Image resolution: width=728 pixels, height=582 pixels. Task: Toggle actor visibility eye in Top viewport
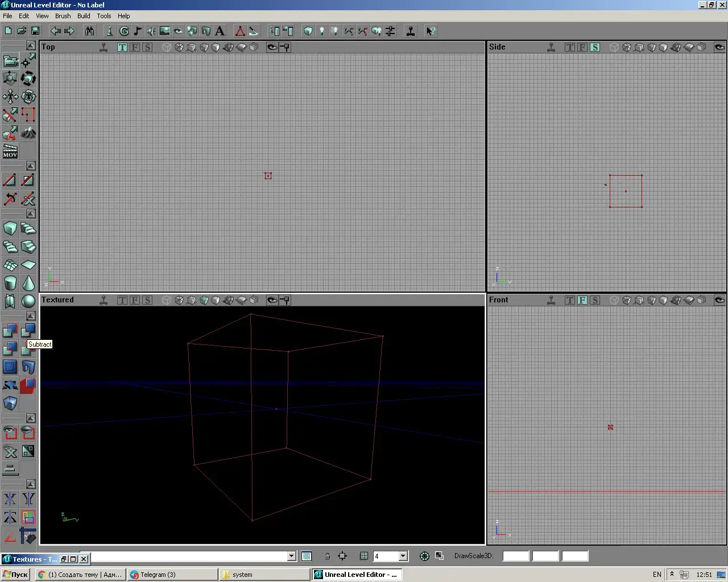pyautogui.click(x=272, y=47)
